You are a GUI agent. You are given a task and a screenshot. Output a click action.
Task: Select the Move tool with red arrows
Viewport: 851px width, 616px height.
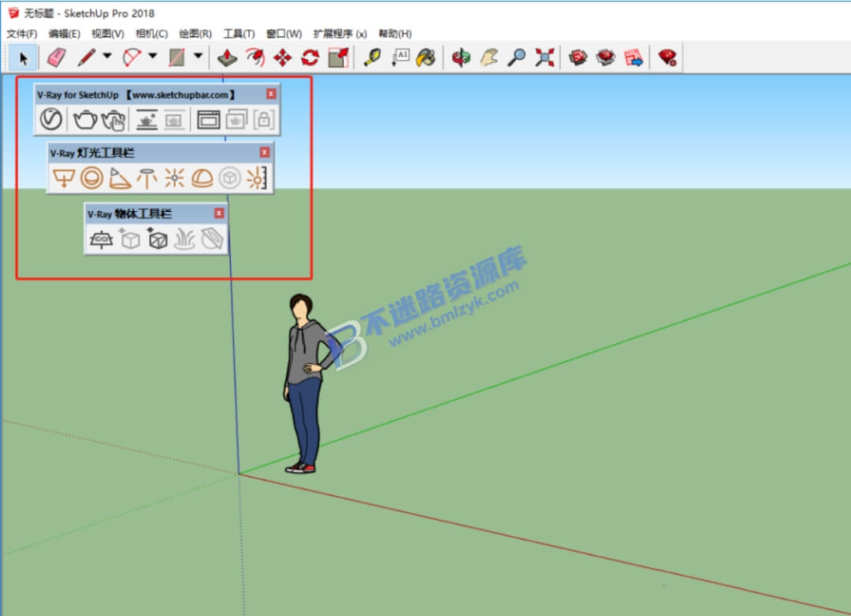pyautogui.click(x=282, y=58)
